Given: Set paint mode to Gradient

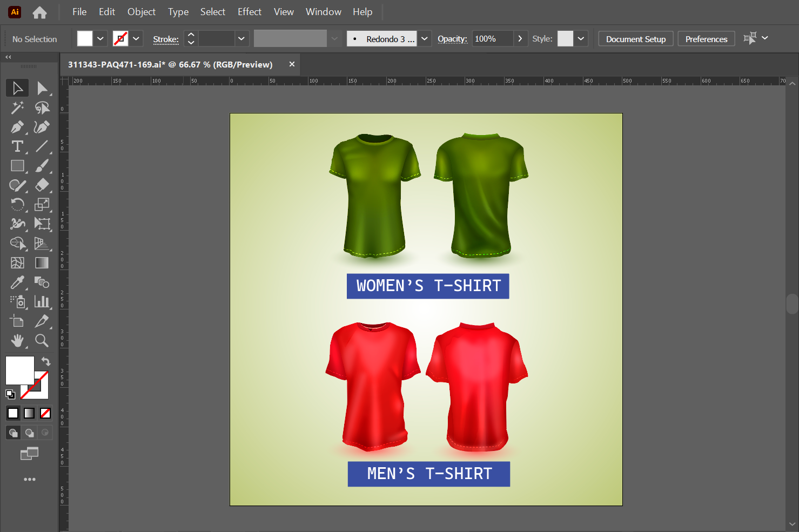Looking at the screenshot, I should 29,413.
